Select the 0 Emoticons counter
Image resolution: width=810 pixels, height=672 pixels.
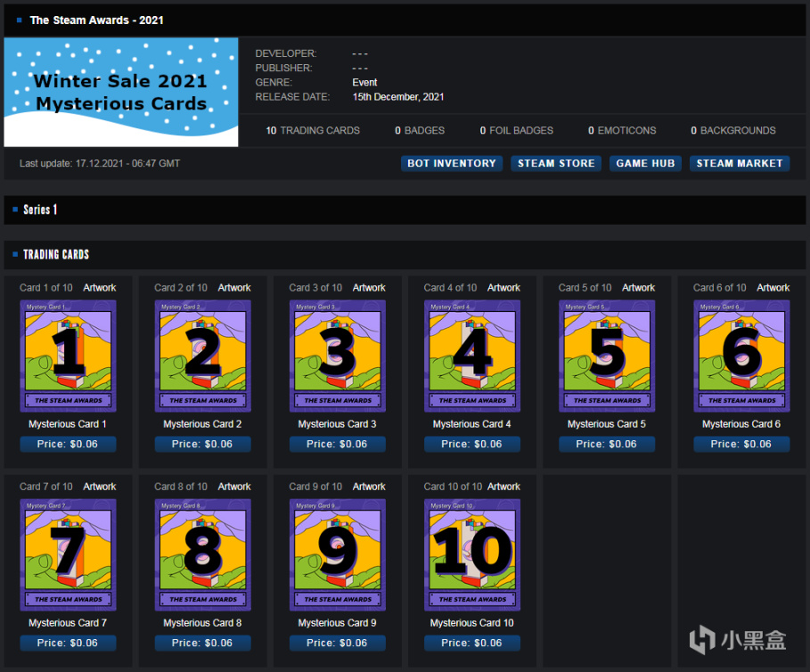coord(623,131)
